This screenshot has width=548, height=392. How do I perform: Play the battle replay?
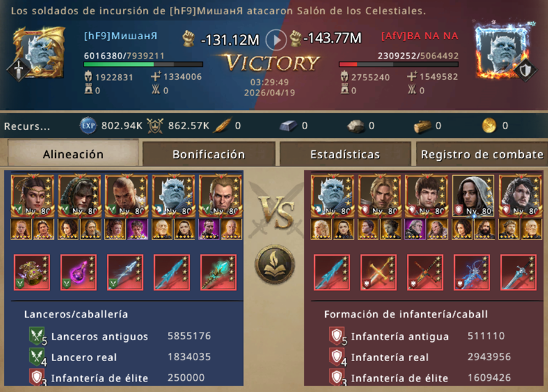[276, 40]
